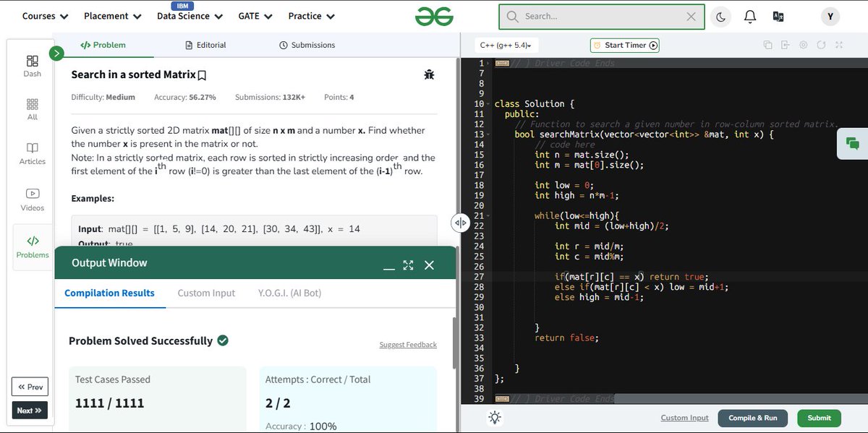Open user profile avatar Y

(x=830, y=16)
